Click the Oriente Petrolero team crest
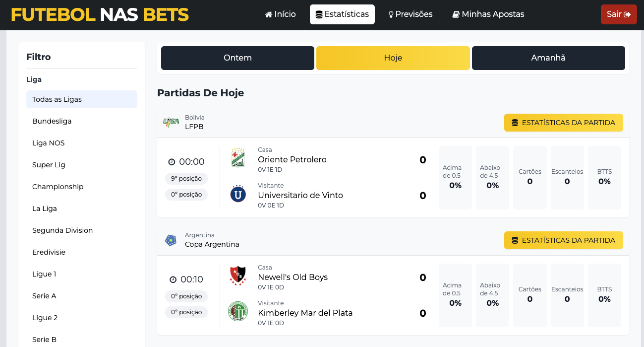This screenshot has height=347, width=644. [238, 158]
